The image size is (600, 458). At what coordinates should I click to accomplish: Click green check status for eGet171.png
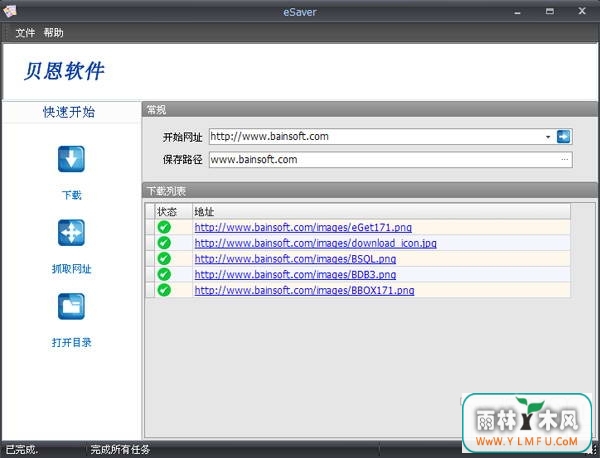pos(164,227)
